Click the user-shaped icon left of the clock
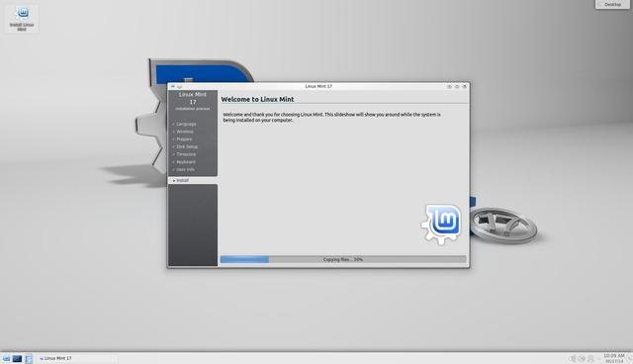The width and height of the screenshot is (633, 364). (590, 358)
